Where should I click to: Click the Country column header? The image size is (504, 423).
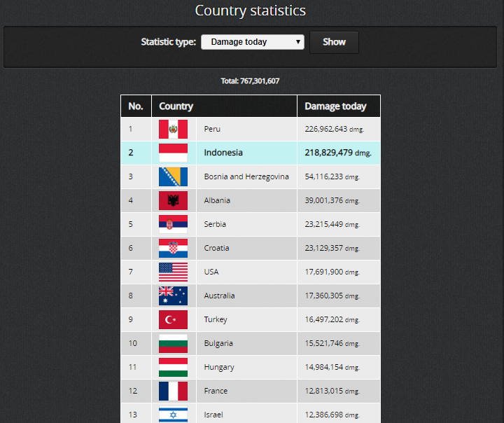(x=176, y=106)
